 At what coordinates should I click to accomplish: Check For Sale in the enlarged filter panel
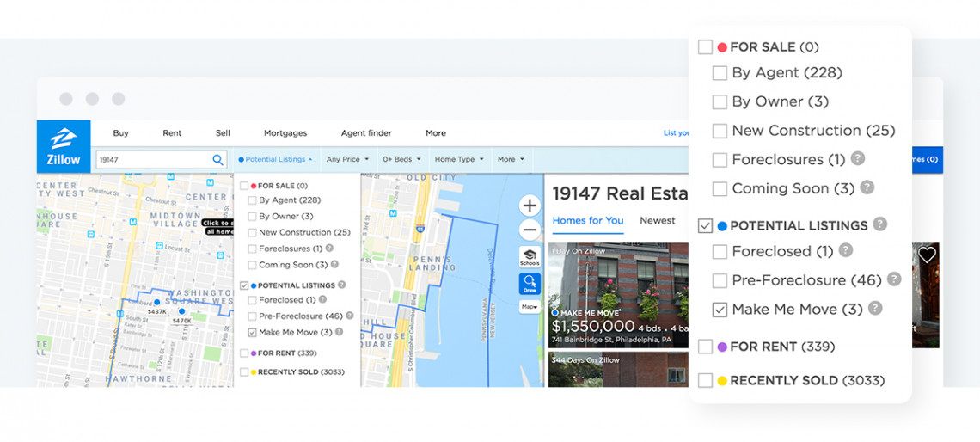pos(705,47)
